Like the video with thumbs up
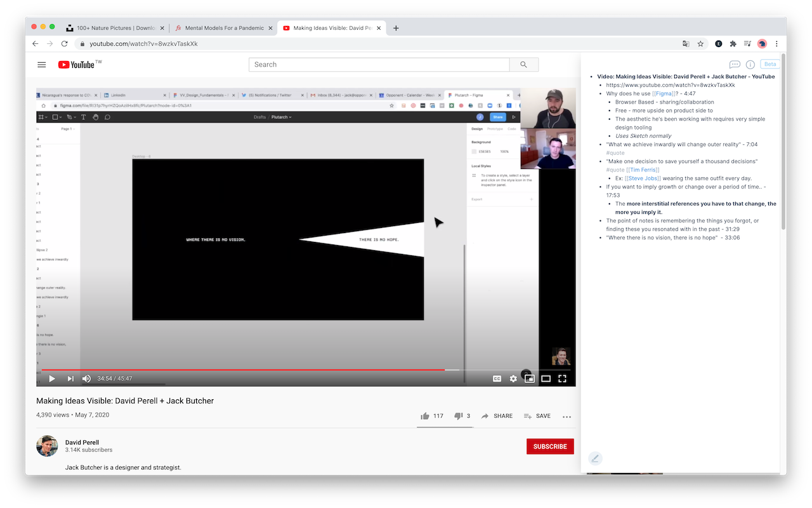The height and width of the screenshot is (508, 812). (425, 416)
